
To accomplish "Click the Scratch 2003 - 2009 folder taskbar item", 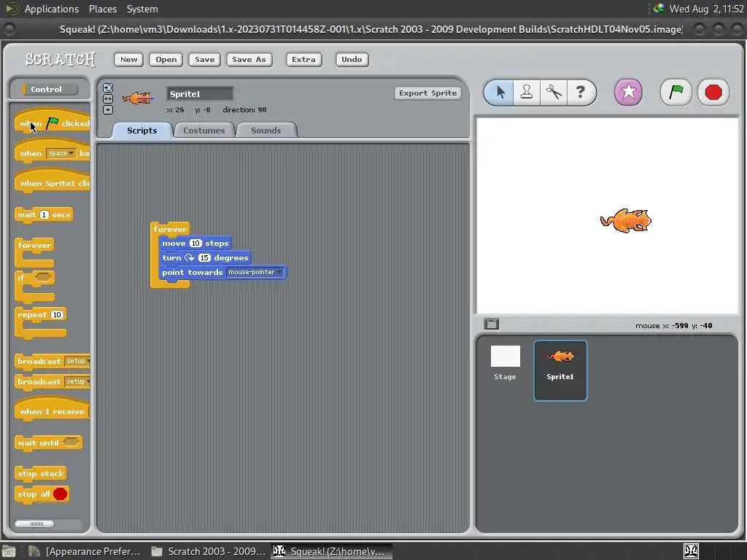I will point(209,551).
